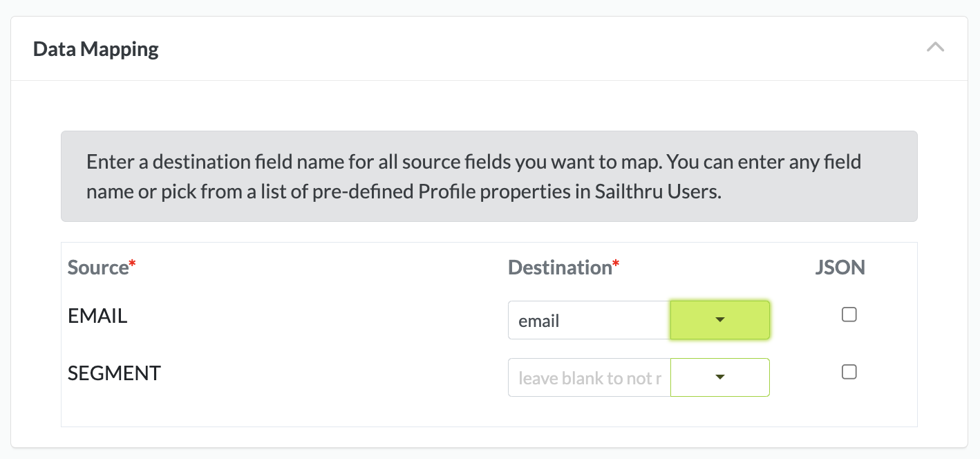The image size is (980, 459).
Task: Open the SEGMENT destination dropdown arrow
Action: 719,377
